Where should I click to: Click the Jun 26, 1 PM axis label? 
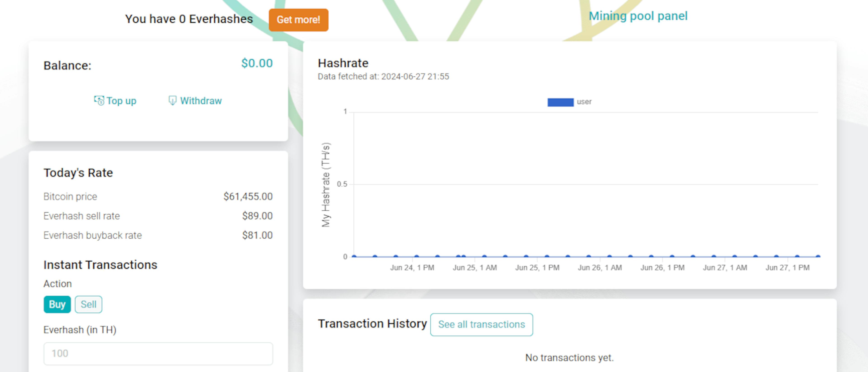coord(663,268)
